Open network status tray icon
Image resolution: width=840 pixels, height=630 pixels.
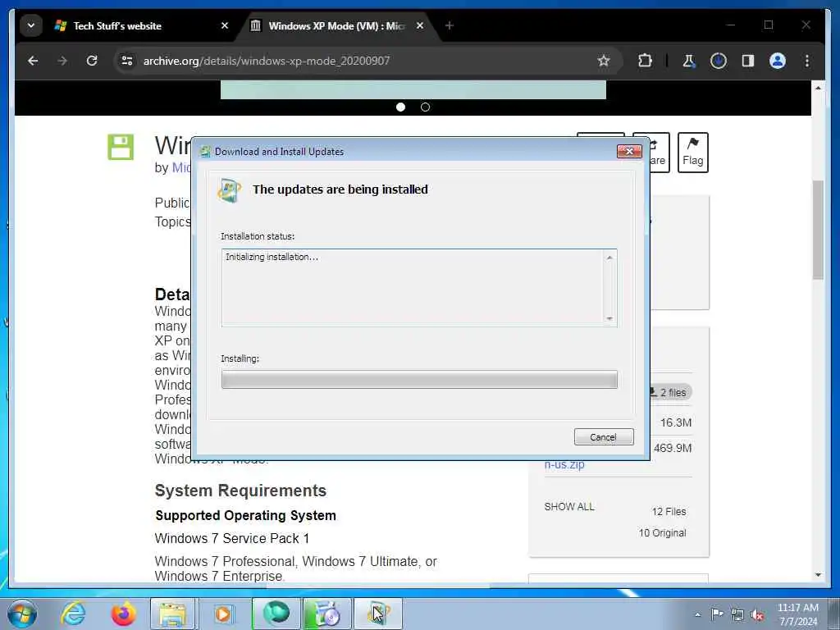(x=737, y=614)
